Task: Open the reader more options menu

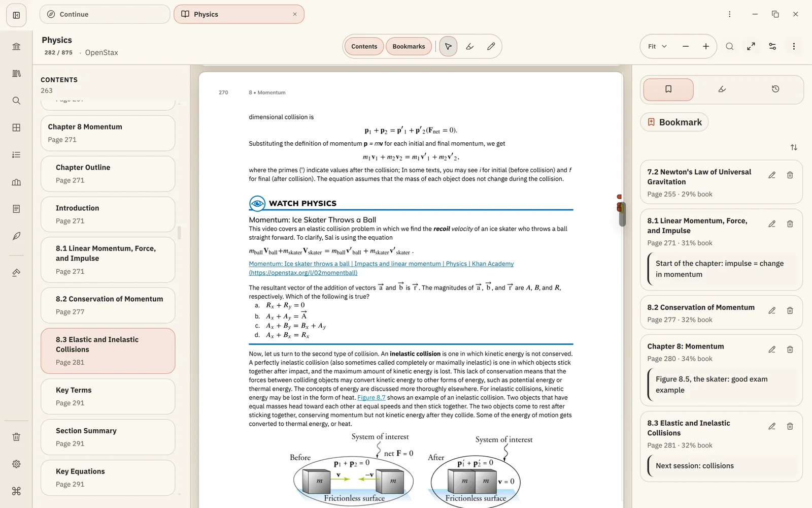Action: (x=794, y=46)
